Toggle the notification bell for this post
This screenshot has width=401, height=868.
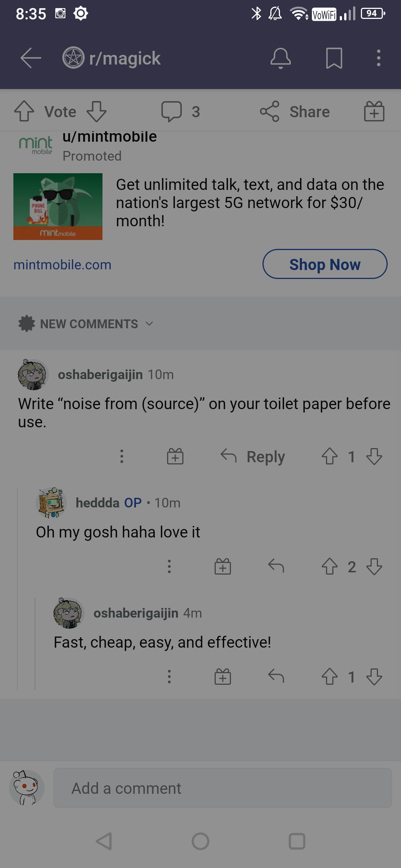(x=281, y=58)
